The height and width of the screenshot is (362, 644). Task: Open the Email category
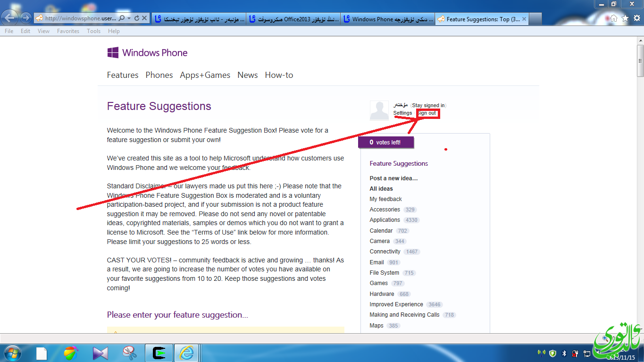point(376,262)
